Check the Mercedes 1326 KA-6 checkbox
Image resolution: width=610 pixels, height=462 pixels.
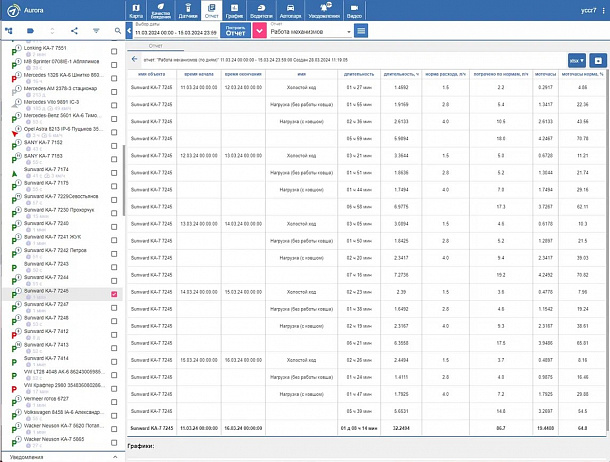114,78
